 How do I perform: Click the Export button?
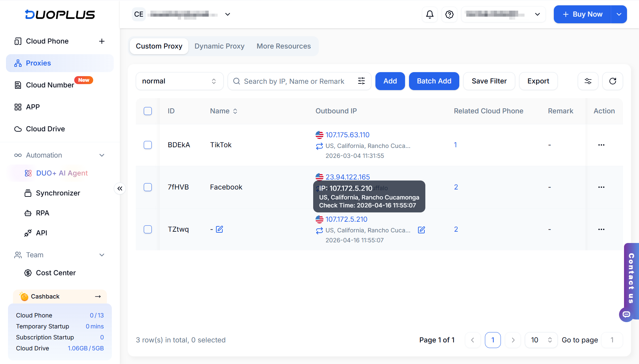click(538, 81)
